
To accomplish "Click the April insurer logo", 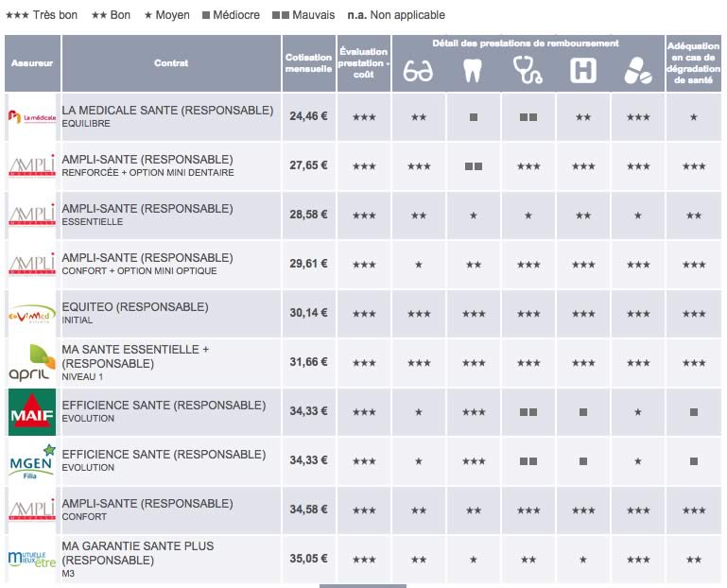I will [31, 363].
